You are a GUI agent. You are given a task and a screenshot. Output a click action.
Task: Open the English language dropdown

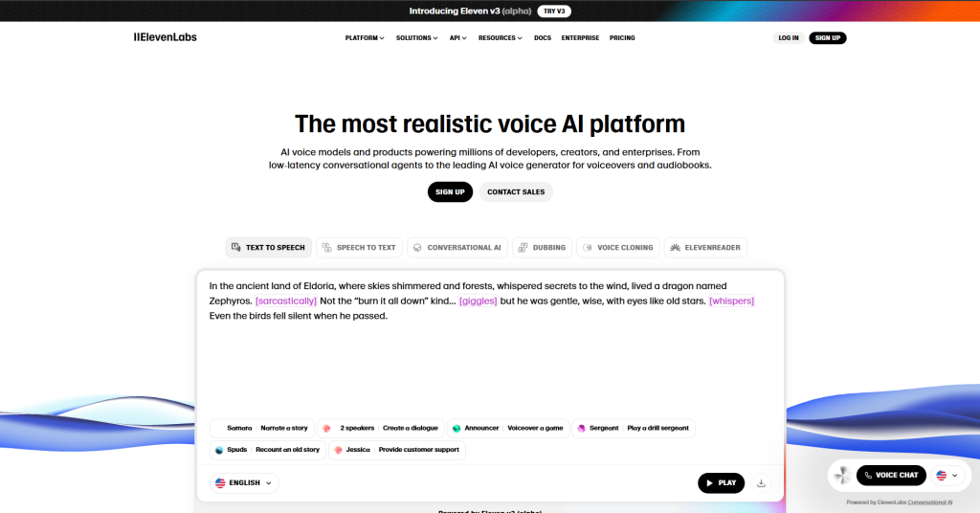point(244,483)
